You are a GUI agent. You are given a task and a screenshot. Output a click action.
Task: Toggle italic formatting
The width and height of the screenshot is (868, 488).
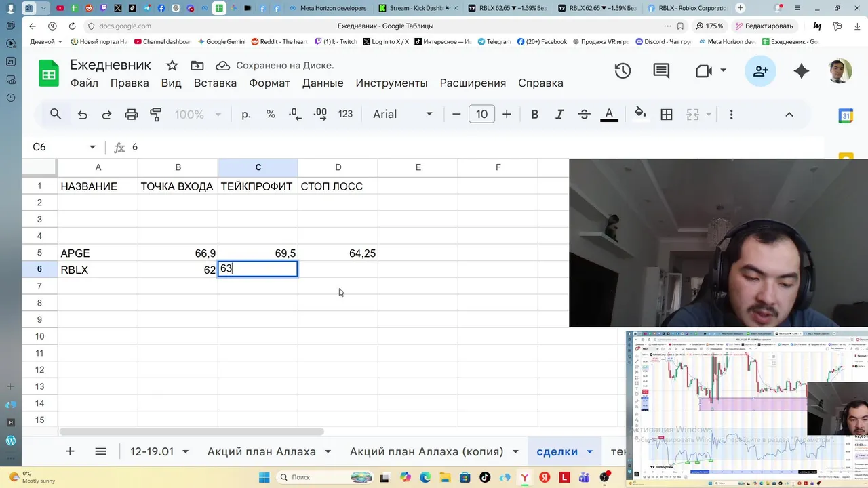[x=559, y=115]
